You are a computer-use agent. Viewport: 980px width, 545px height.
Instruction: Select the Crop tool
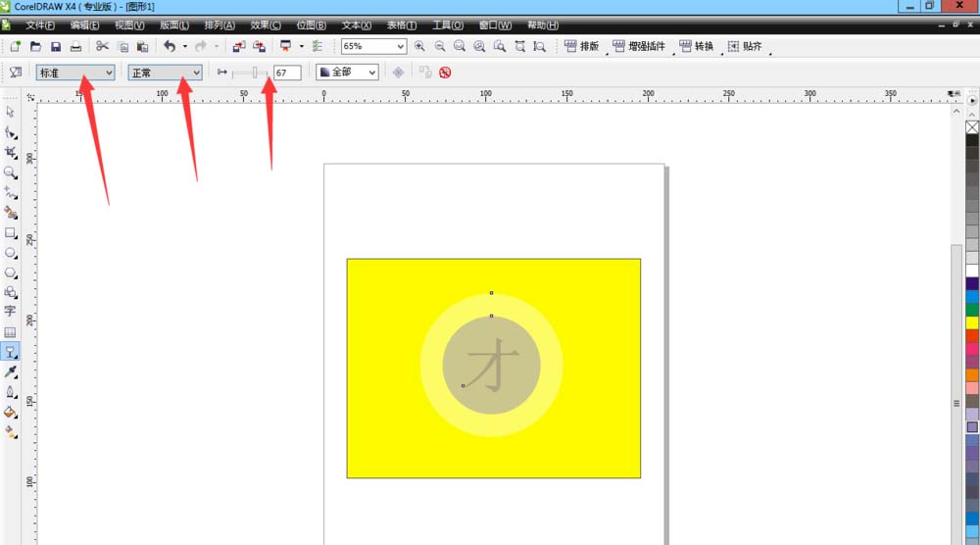click(10, 153)
